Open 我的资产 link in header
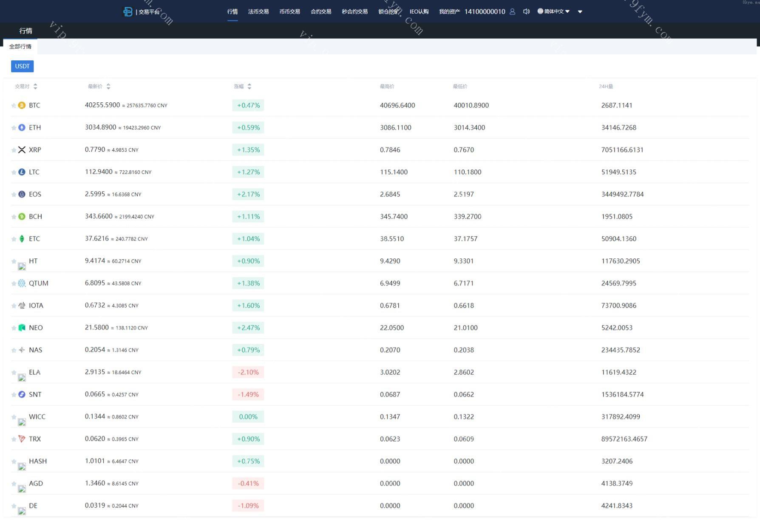Viewport: 760px width, 532px height. tap(449, 11)
